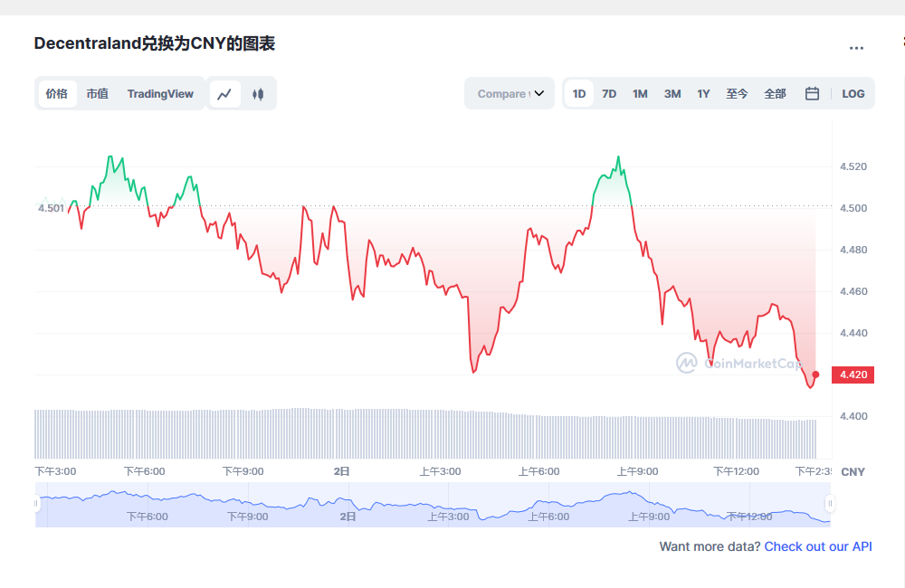
Task: Select the 3M time range
Action: coord(672,93)
